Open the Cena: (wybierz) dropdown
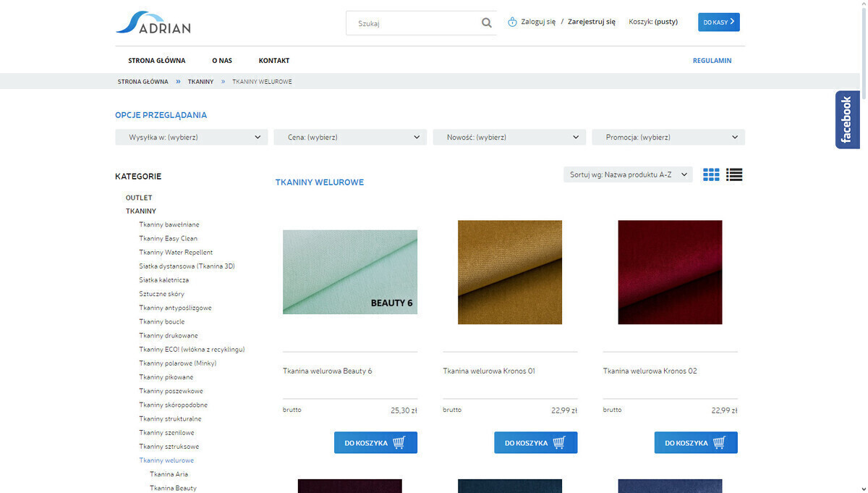 (350, 137)
